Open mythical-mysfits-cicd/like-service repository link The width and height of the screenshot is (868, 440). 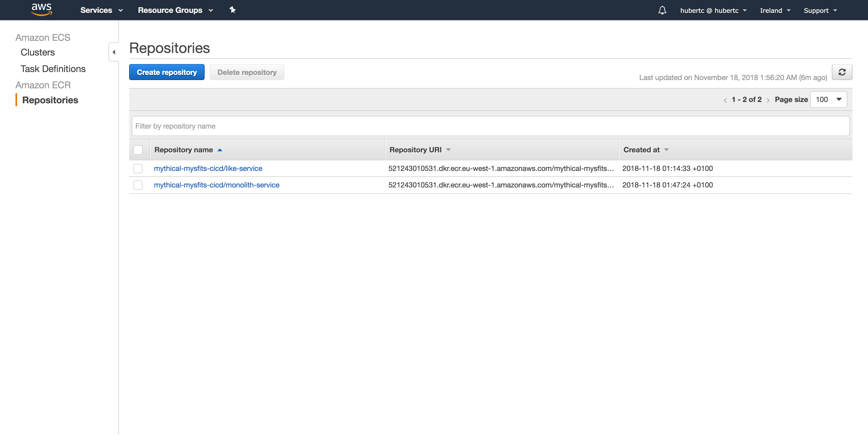208,168
